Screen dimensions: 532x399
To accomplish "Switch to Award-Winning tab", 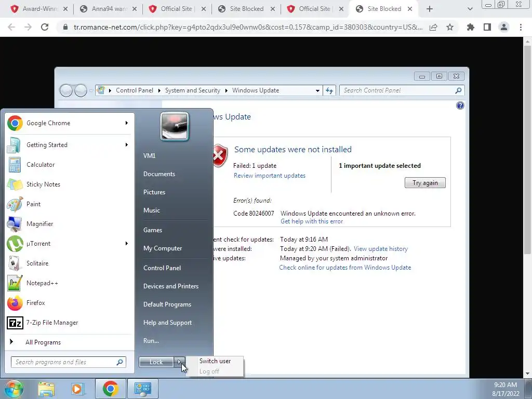I will pos(39,9).
